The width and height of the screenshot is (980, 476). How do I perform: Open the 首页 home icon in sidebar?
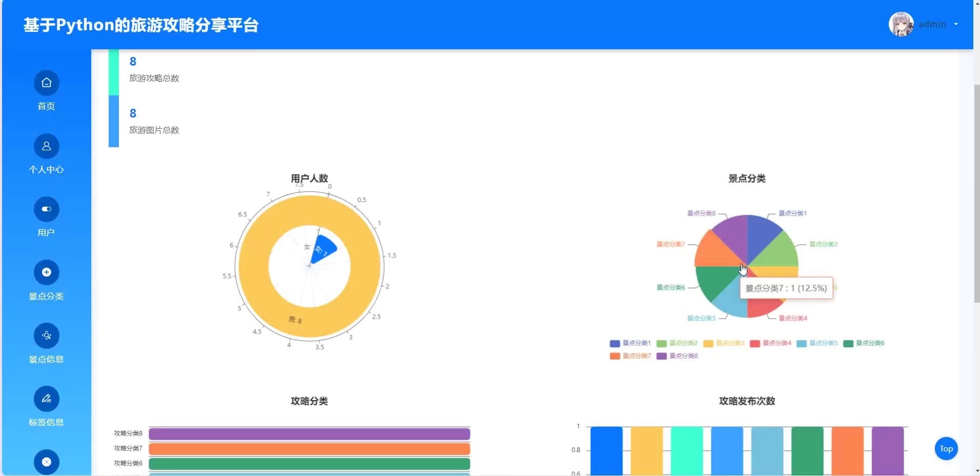click(46, 83)
